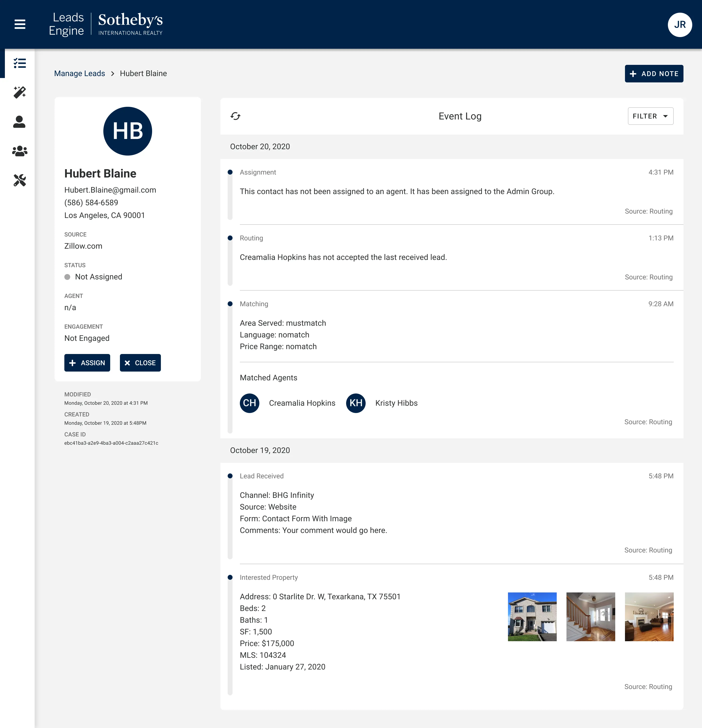Click the MLS: 104324 line

tap(263, 655)
